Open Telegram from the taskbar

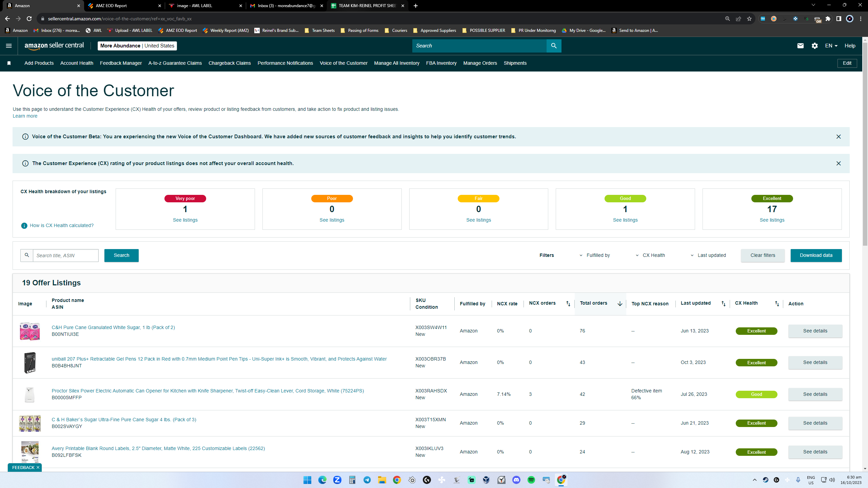tap(367, 480)
